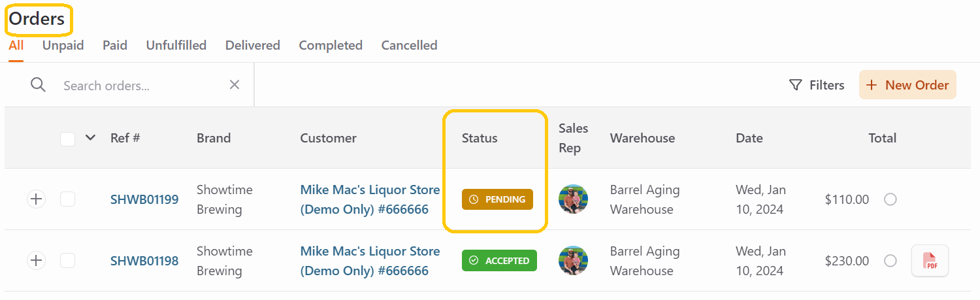The image size is (980, 300).
Task: Open the Filters funnel option
Action: click(817, 85)
